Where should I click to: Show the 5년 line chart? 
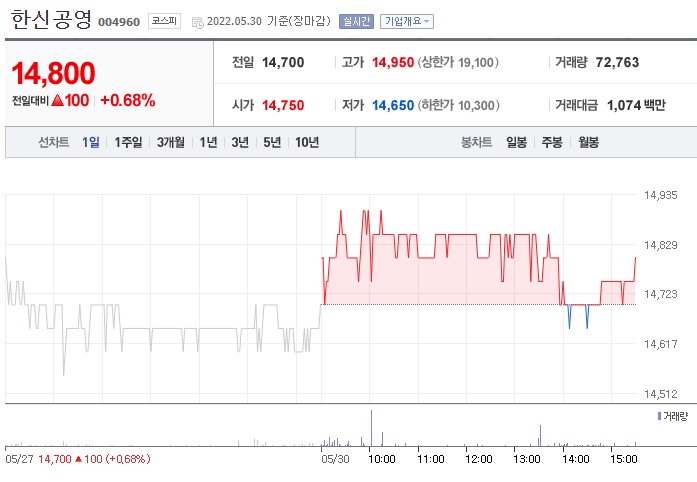272,142
